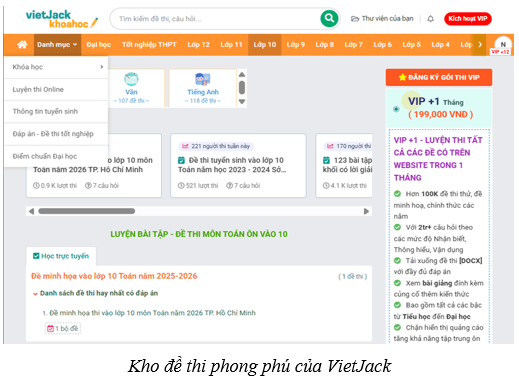The height and width of the screenshot is (377, 519).
Task: Open Luyện thi Online menu item
Action: (56, 89)
